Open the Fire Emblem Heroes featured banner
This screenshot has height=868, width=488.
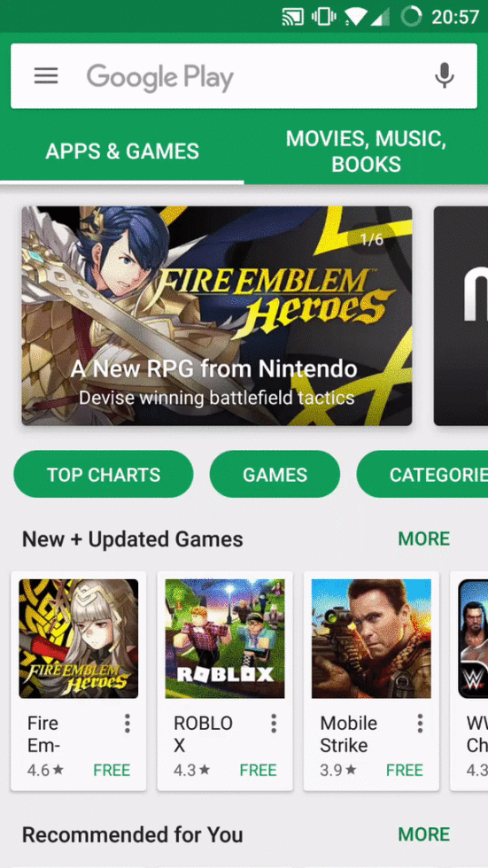click(x=217, y=315)
